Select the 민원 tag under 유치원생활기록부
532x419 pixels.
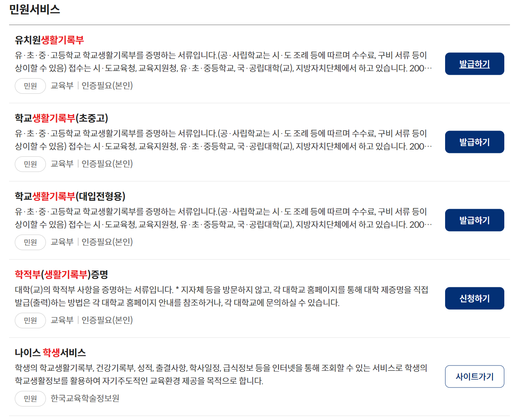click(x=30, y=86)
